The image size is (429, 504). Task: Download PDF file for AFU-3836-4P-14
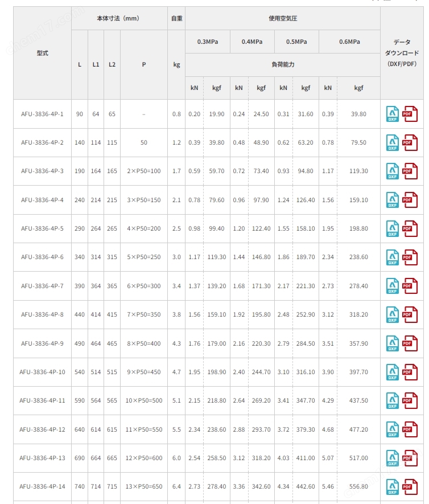coord(410,487)
